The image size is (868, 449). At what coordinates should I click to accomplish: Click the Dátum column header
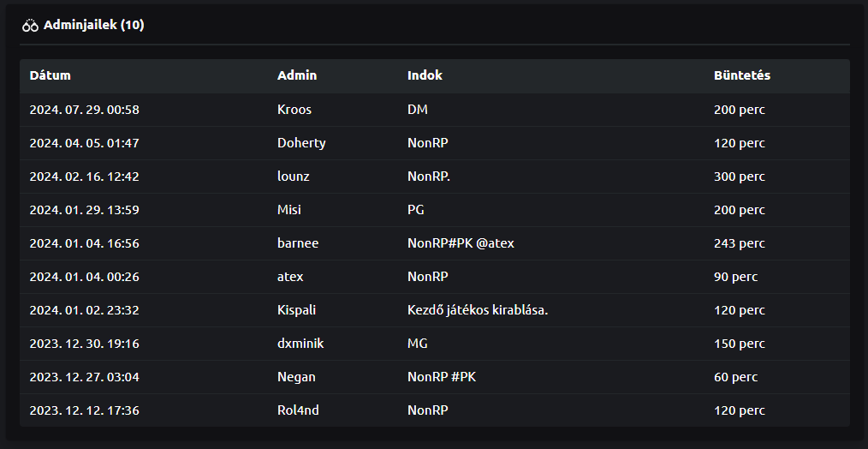click(x=50, y=75)
